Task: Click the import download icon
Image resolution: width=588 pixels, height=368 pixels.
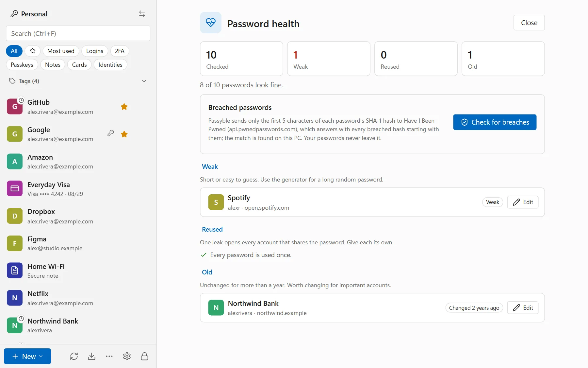Action: pyautogui.click(x=92, y=356)
